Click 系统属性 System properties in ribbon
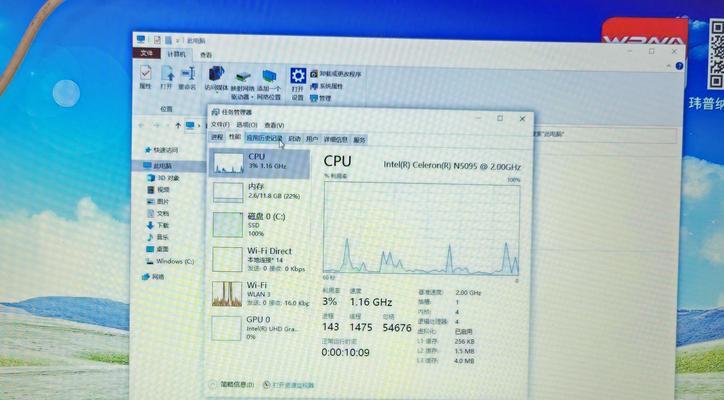The width and height of the screenshot is (724, 400). click(x=326, y=86)
